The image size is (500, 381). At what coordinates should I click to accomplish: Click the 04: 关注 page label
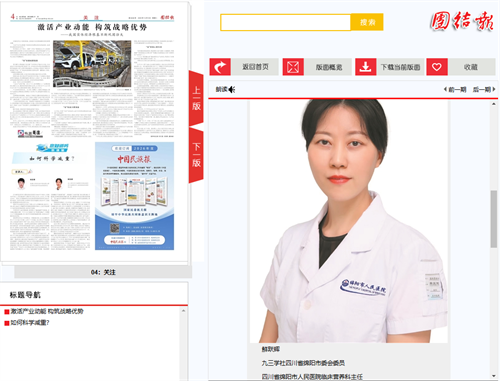click(103, 272)
